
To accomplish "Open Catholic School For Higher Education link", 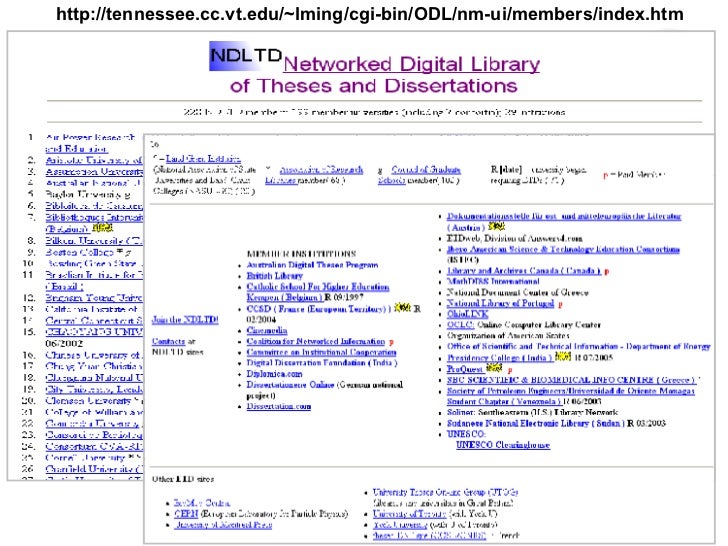I will [x=318, y=292].
